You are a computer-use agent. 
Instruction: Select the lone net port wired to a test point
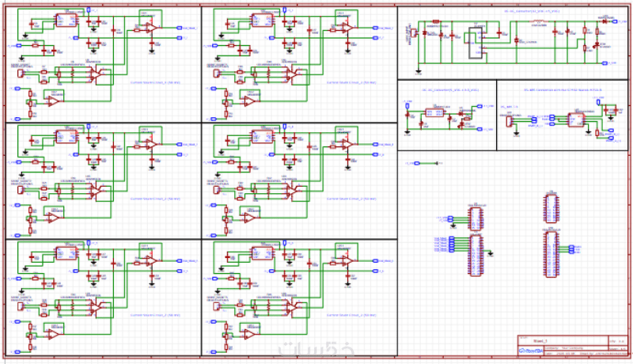coord(418,163)
